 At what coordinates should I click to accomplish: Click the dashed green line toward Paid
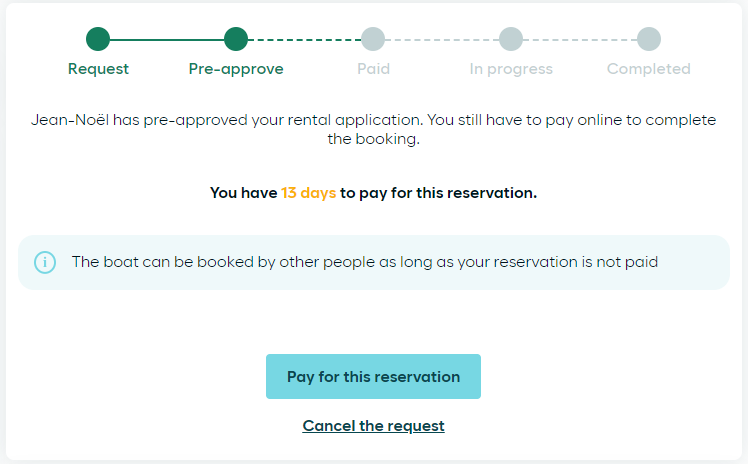(x=304, y=40)
